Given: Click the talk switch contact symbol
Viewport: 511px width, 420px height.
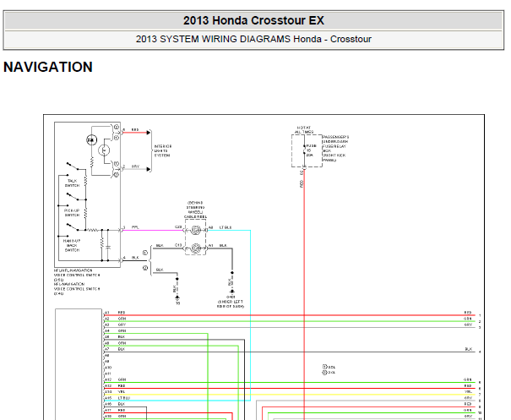Looking at the screenshot, I should [x=73, y=166].
